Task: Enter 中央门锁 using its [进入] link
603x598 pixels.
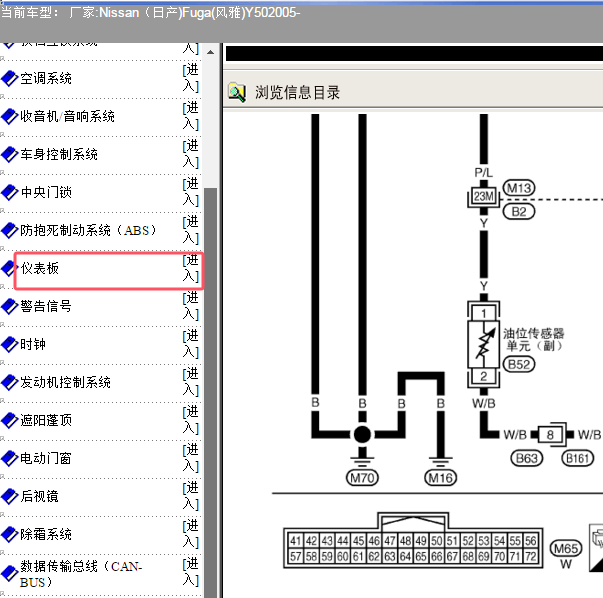Action: pyautogui.click(x=191, y=192)
